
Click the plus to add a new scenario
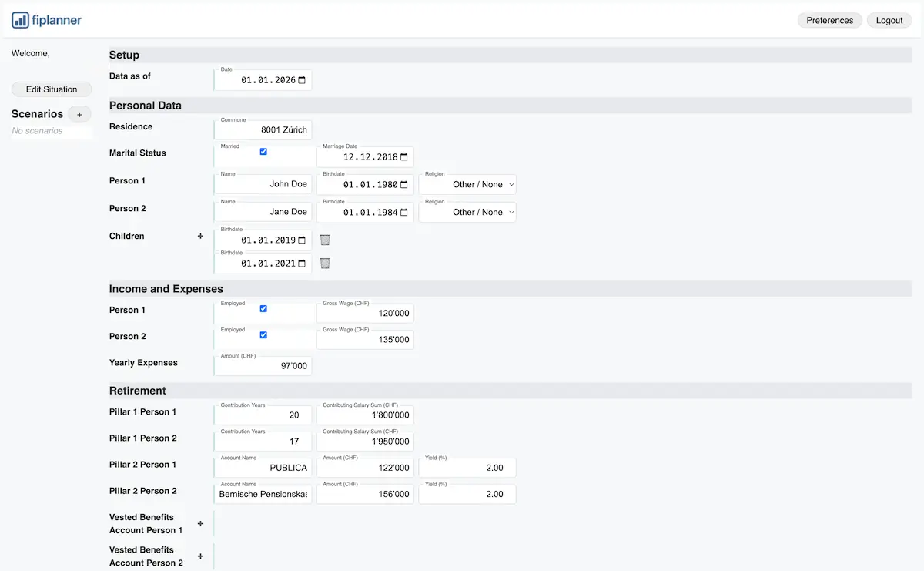click(x=79, y=114)
